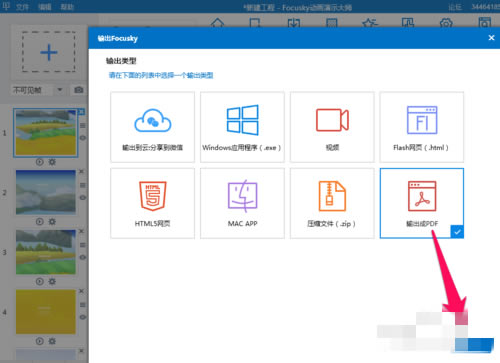Play frame 1 preview
Viewport: 500px width, 363px height.
[x=40, y=162]
